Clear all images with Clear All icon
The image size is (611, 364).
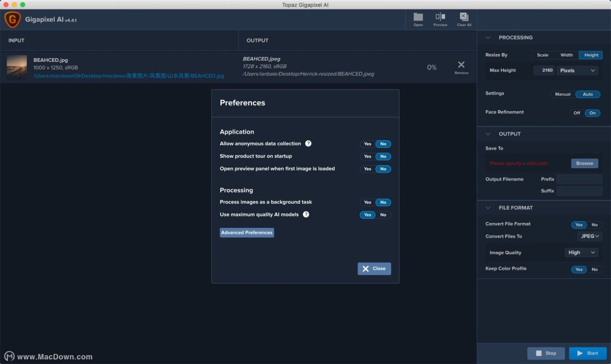pos(464,19)
